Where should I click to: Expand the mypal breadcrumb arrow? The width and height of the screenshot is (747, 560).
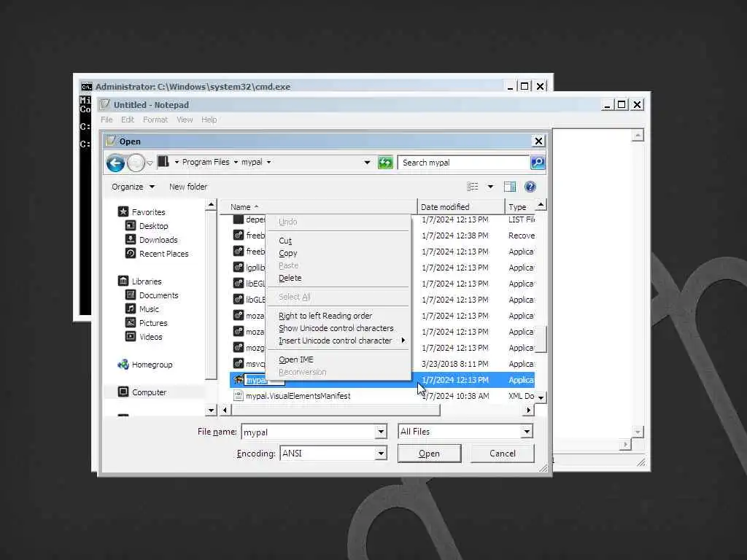click(268, 163)
